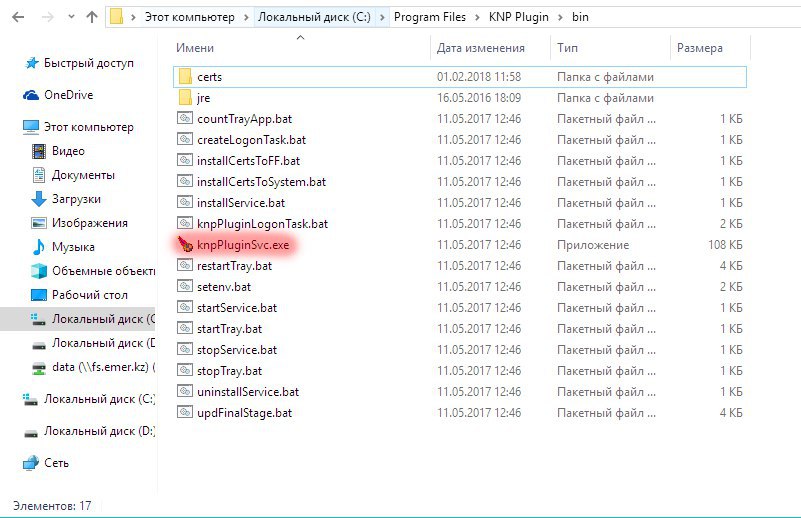Navigate to Program Files breadcrumb
The height and width of the screenshot is (518, 801).
click(x=430, y=17)
